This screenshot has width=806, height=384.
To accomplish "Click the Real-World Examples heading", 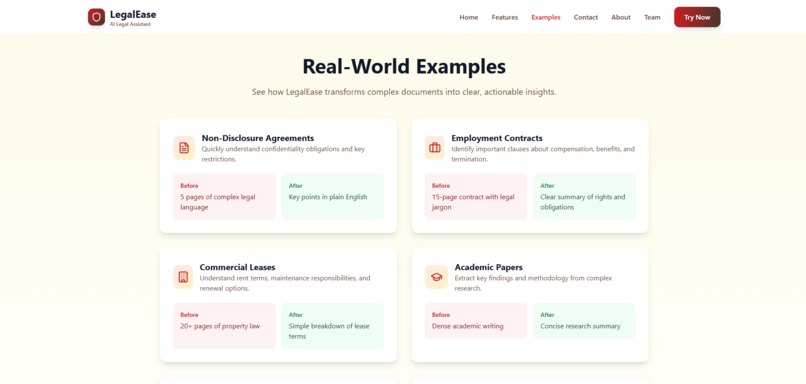I will click(404, 67).
